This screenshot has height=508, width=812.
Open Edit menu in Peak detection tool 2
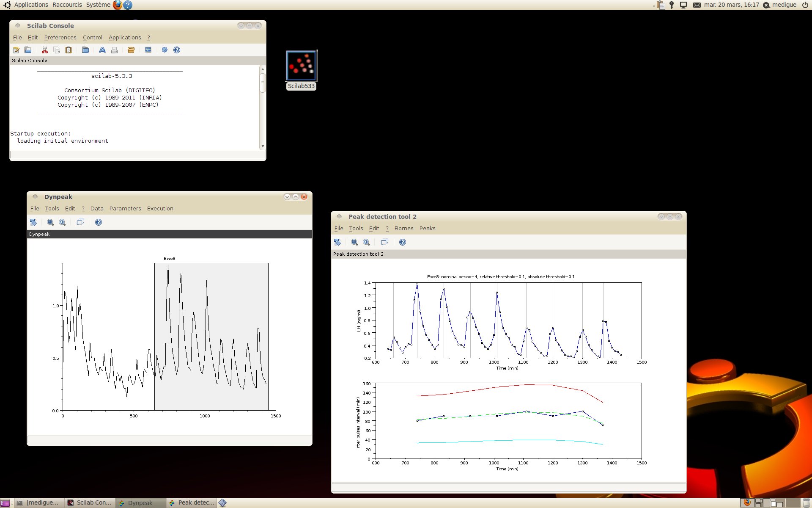pos(374,229)
